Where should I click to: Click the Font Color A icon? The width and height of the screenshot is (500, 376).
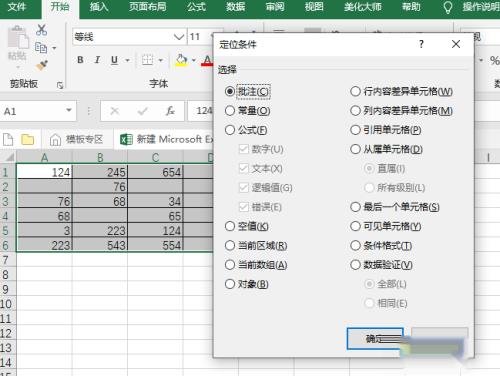(x=207, y=60)
